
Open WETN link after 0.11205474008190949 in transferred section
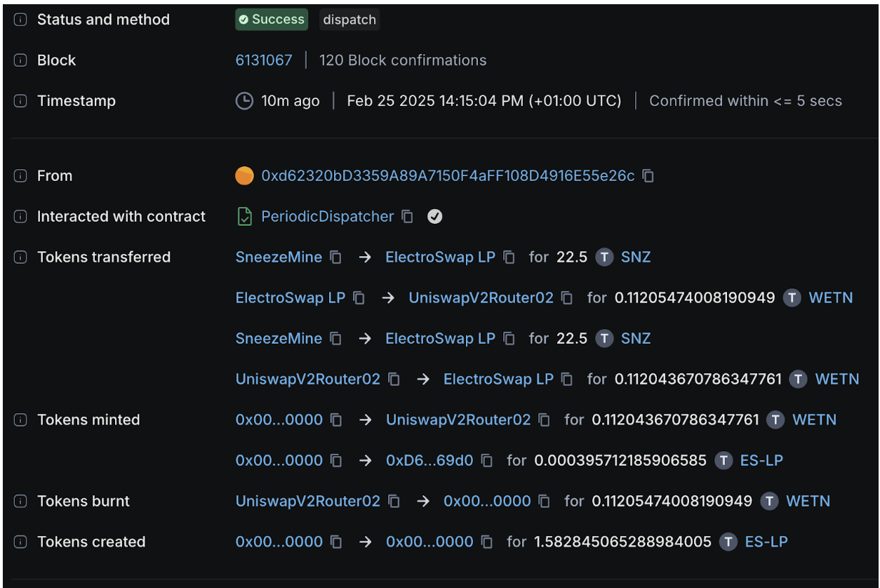831,298
